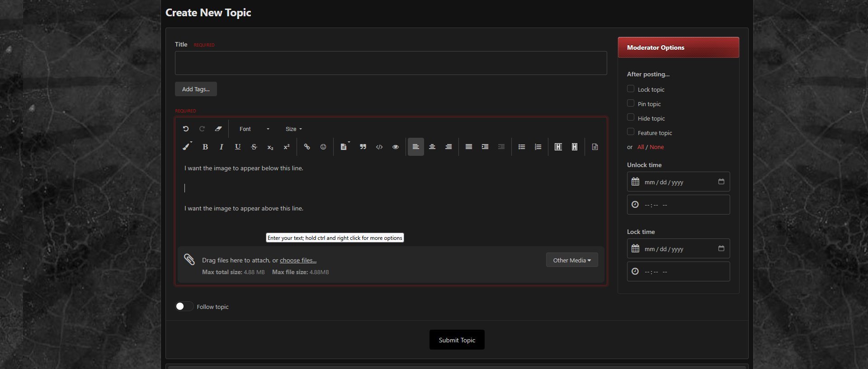
Task: Insert a bulleted list
Action: tap(521, 147)
